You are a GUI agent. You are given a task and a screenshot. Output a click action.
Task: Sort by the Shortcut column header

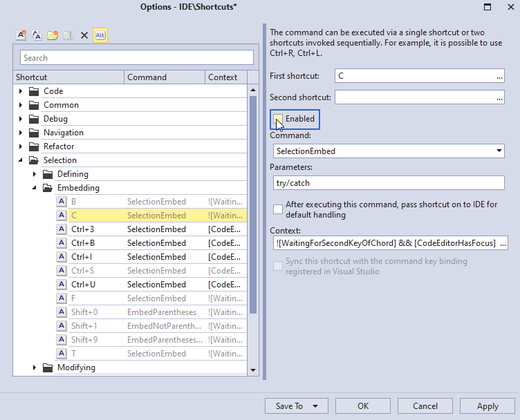[68, 77]
